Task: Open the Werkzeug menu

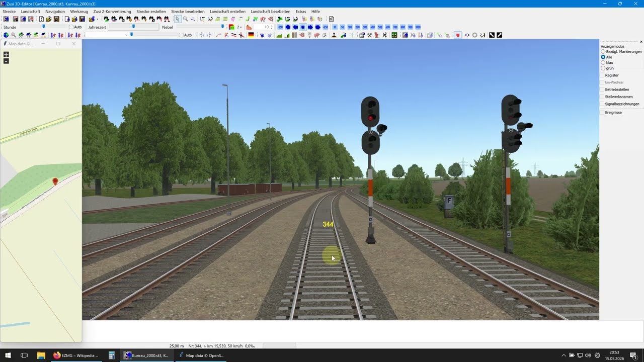Action: (79, 12)
